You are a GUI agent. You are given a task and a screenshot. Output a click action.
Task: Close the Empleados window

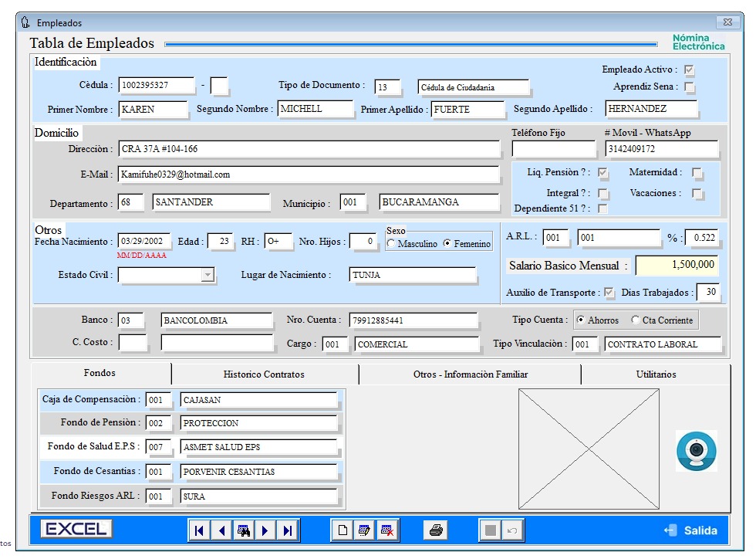point(727,22)
